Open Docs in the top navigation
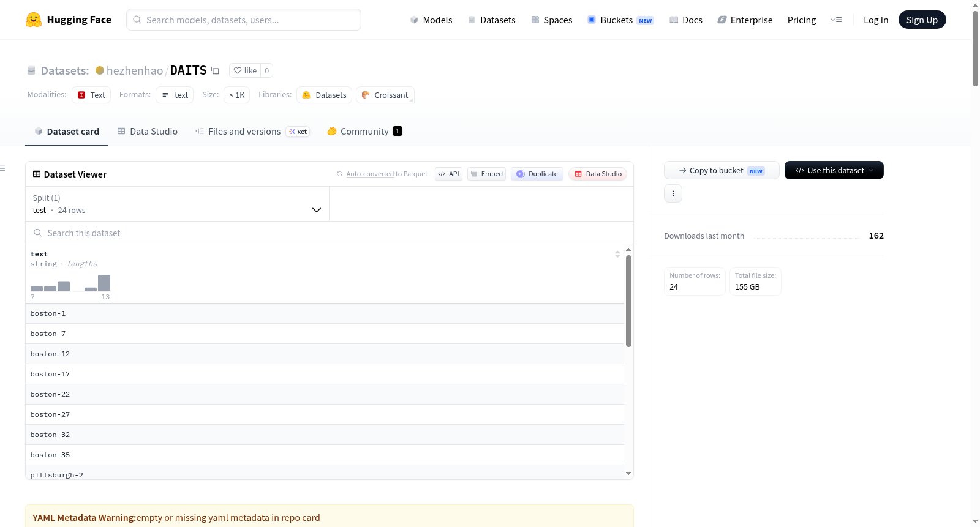 (x=686, y=20)
